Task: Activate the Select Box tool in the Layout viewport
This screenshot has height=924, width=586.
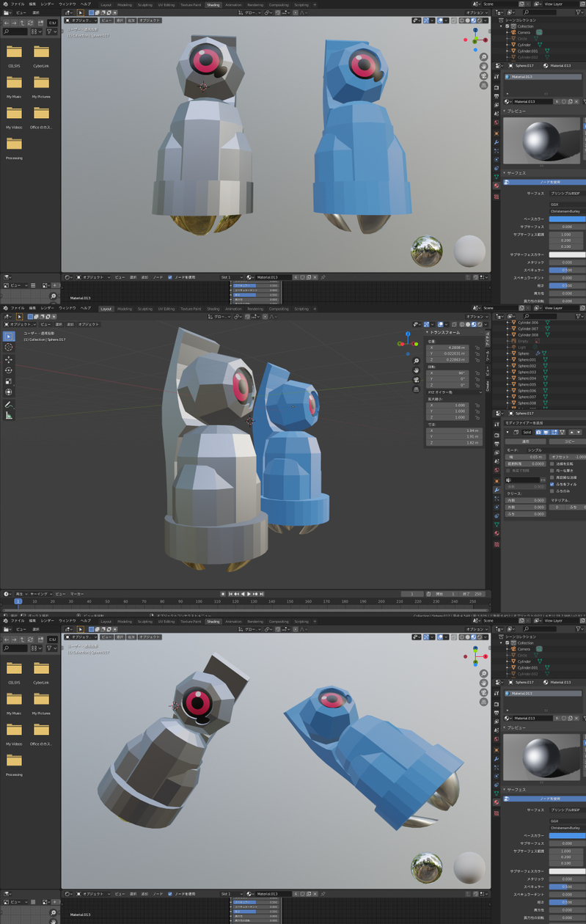Action: click(x=9, y=336)
